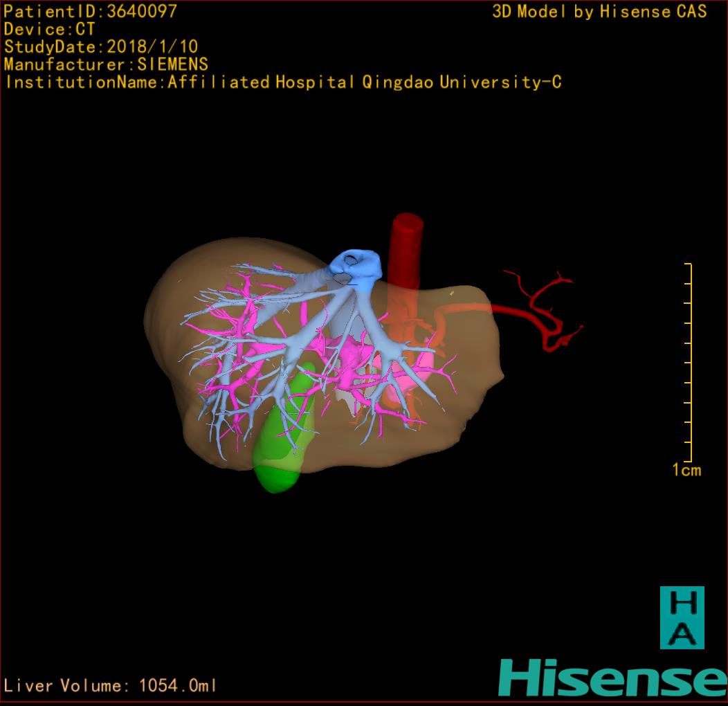Click the InstitutionName Affiliated Hospital text
Image resolution: width=728 pixels, height=706 pixels.
point(283,82)
